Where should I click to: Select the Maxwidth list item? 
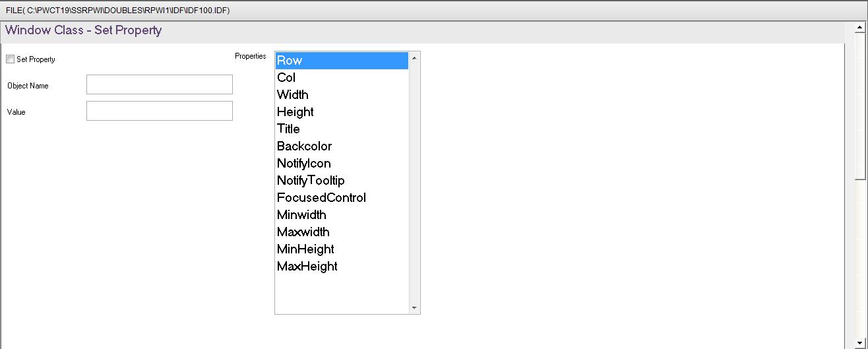tap(342, 232)
